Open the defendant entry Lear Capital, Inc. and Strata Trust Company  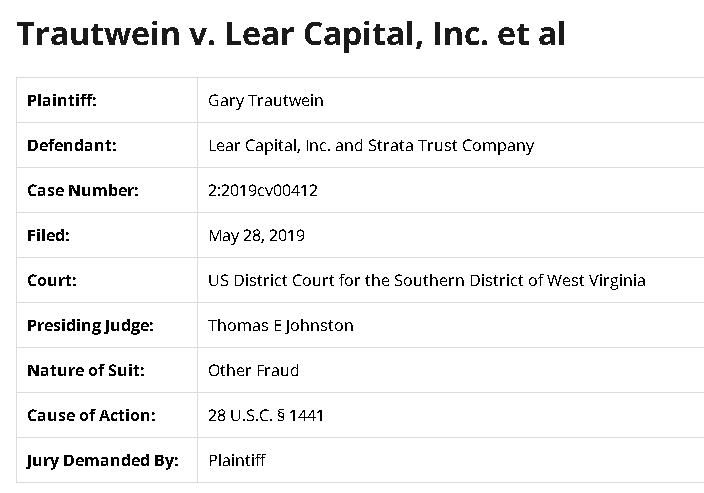371,145
